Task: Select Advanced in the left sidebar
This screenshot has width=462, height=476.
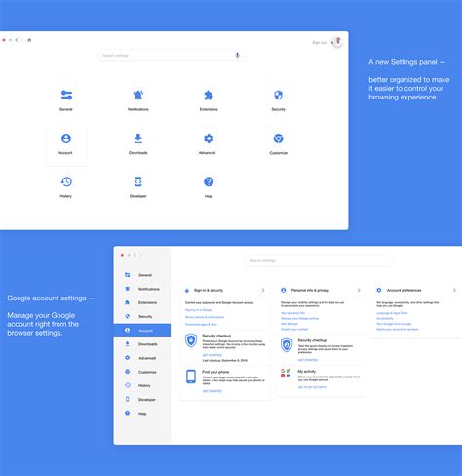Action: coord(142,358)
